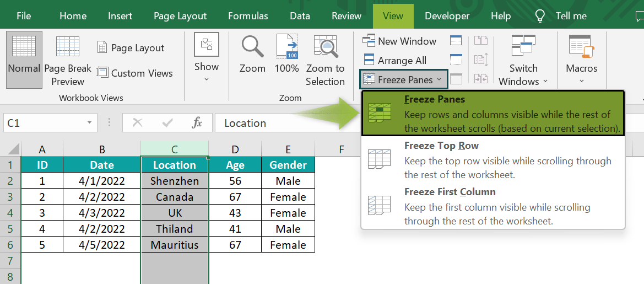Click the Unhide window icon

tap(456, 78)
